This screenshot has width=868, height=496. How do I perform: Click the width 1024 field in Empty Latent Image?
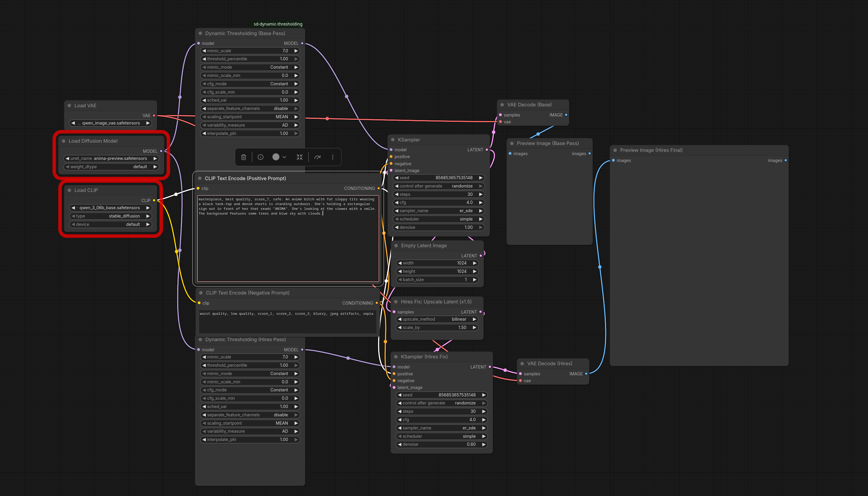[x=437, y=263]
